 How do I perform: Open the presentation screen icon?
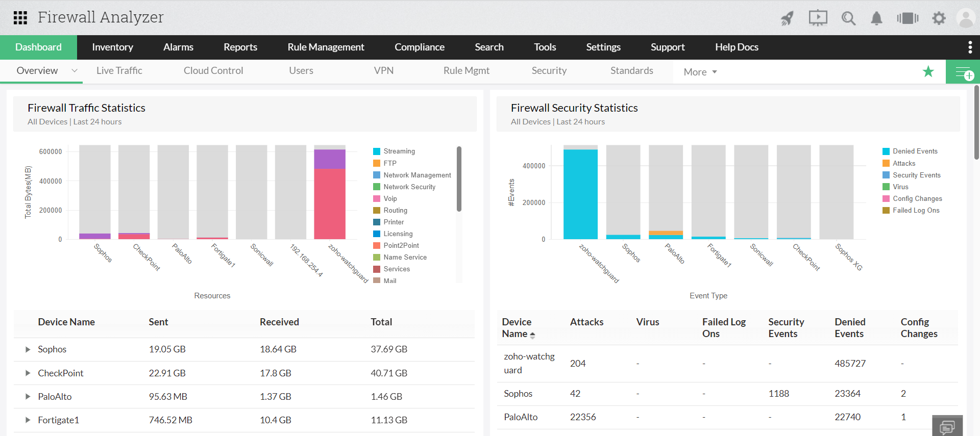click(818, 18)
